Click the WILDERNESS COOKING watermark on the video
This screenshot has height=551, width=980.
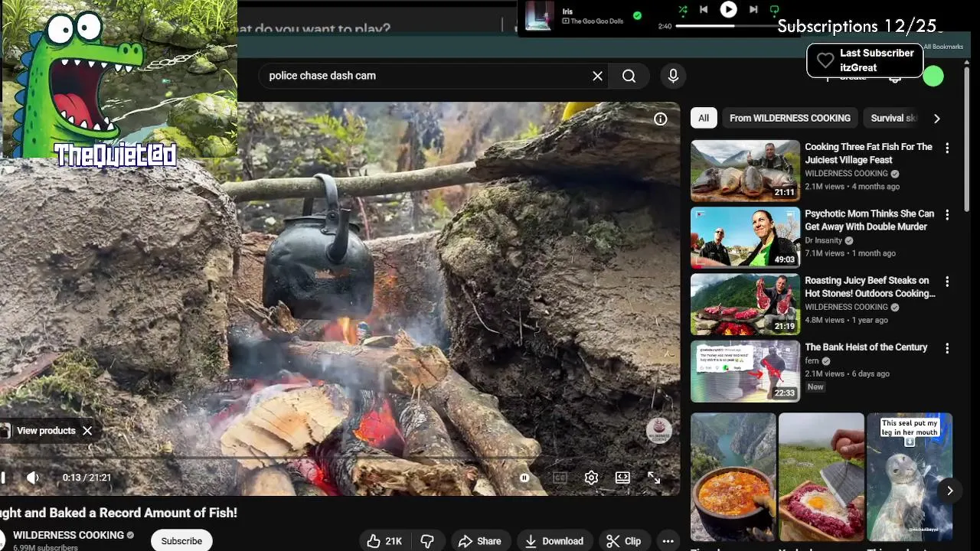(658, 431)
